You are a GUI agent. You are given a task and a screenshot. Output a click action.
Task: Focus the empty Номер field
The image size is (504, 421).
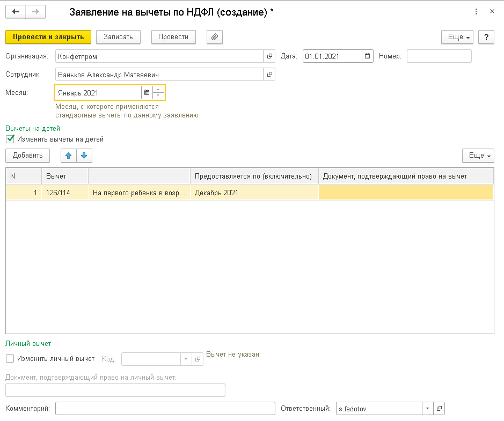click(439, 56)
